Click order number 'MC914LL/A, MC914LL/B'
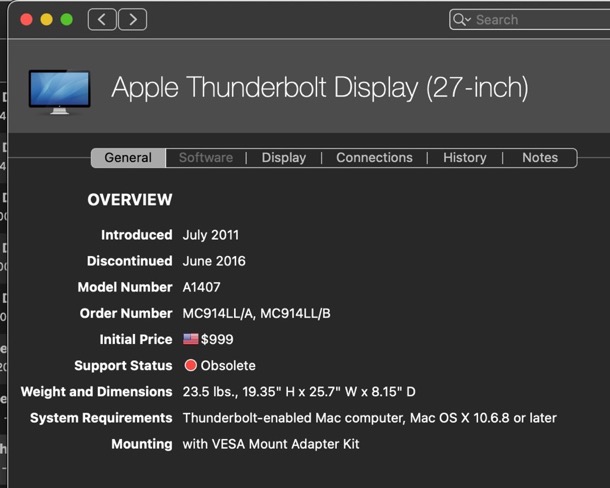 256,313
